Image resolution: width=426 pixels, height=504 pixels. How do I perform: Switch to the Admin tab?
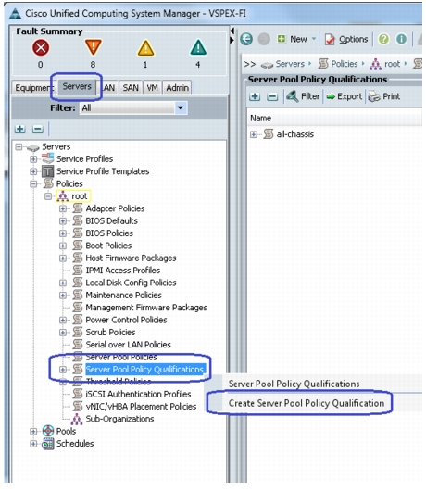177,88
